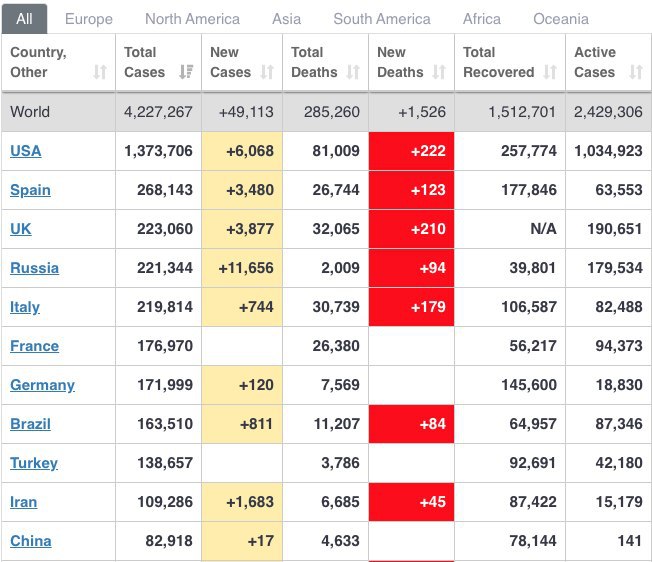This screenshot has width=652, height=562.
Task: Click the red USA new deaths cell
Action: point(411,151)
